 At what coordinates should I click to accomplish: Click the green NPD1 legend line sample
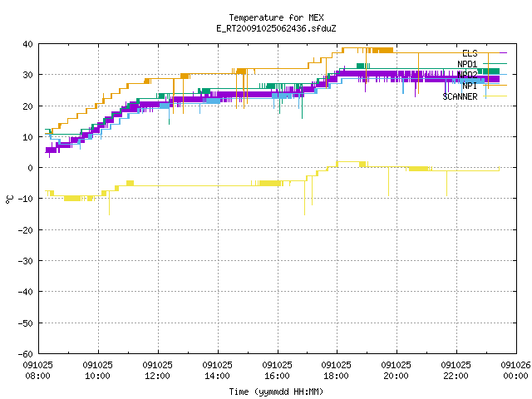(495, 64)
